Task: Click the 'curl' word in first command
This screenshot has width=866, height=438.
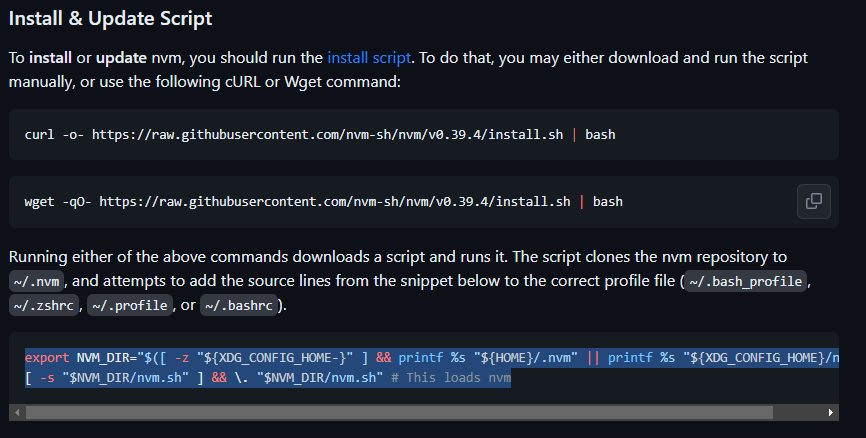Action: click(x=40, y=135)
